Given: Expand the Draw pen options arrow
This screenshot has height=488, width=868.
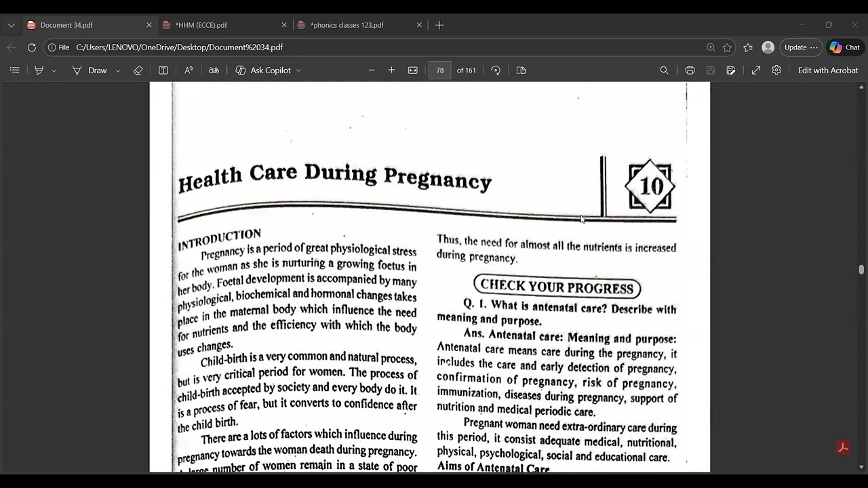Looking at the screenshot, I should click(117, 70).
